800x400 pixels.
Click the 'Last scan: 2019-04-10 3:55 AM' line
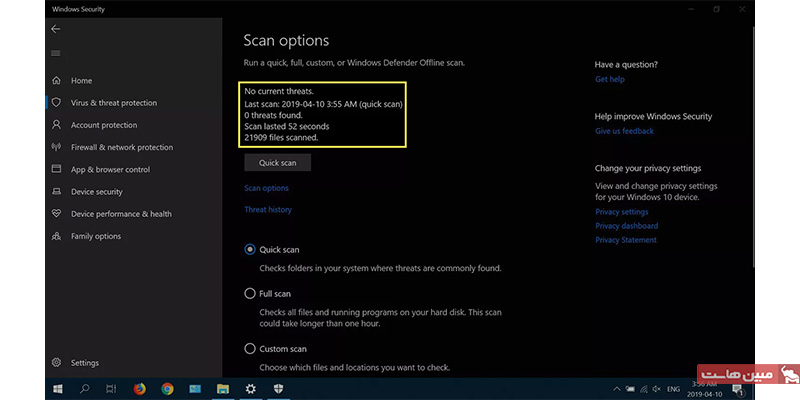coord(323,104)
